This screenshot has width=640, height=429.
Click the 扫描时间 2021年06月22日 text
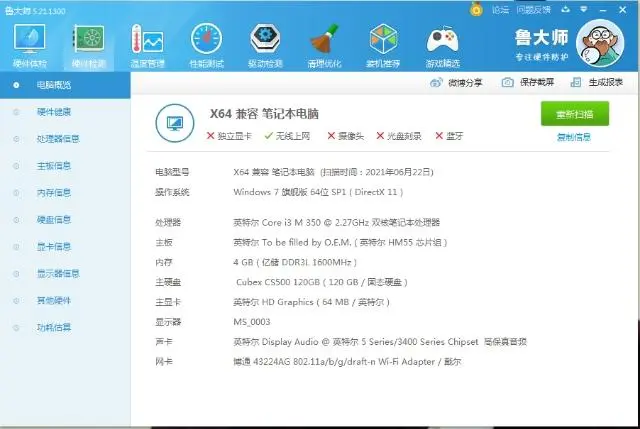[x=376, y=172]
